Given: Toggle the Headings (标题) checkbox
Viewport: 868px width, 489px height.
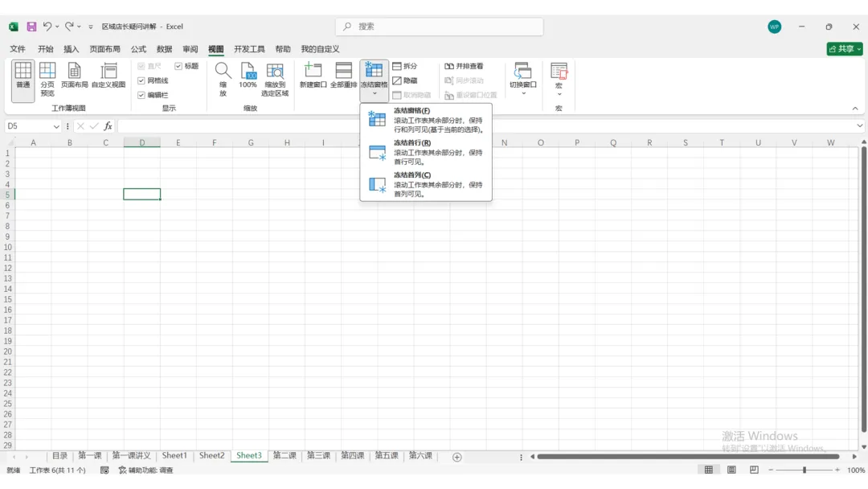Looking at the screenshot, I should (178, 66).
